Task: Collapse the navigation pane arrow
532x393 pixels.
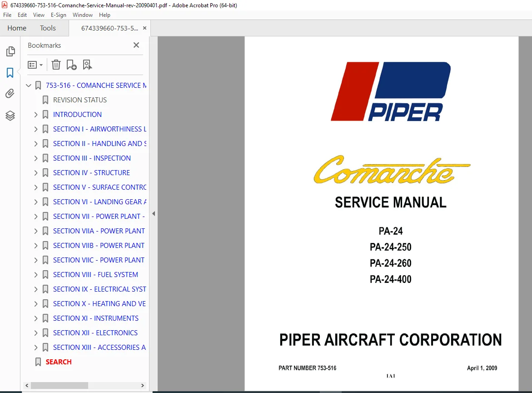Action: (154, 214)
